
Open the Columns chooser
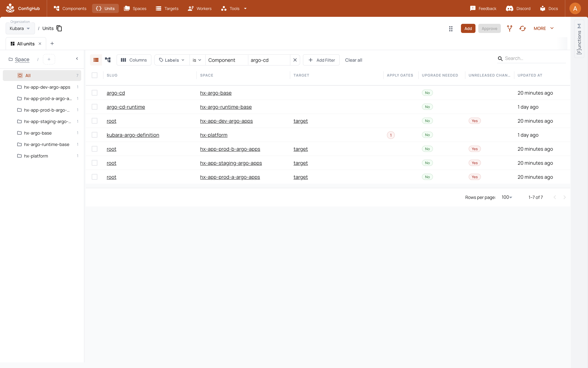[134, 60]
